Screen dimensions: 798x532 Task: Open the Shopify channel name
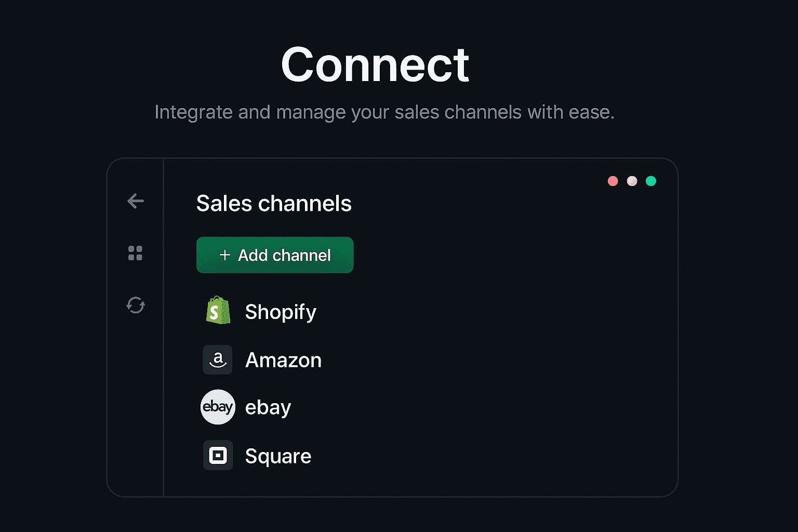tap(281, 312)
